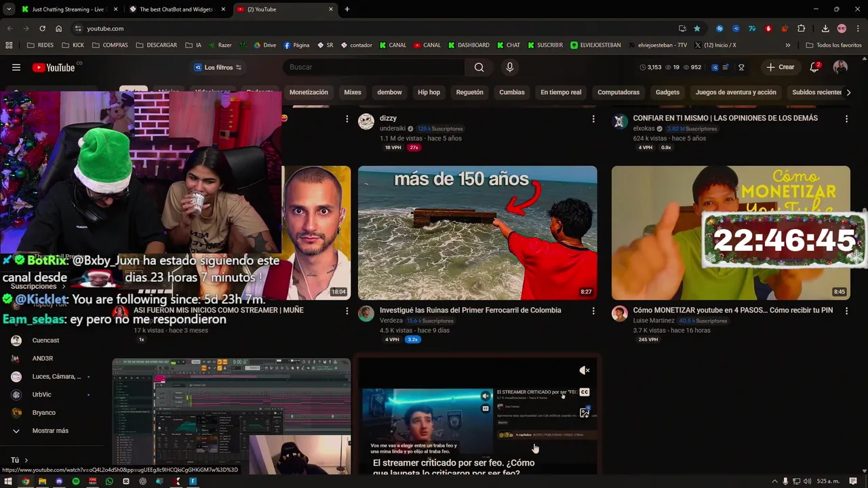The image size is (868, 488).
Task: Open UrbVic subscription channel
Action: coord(41,394)
